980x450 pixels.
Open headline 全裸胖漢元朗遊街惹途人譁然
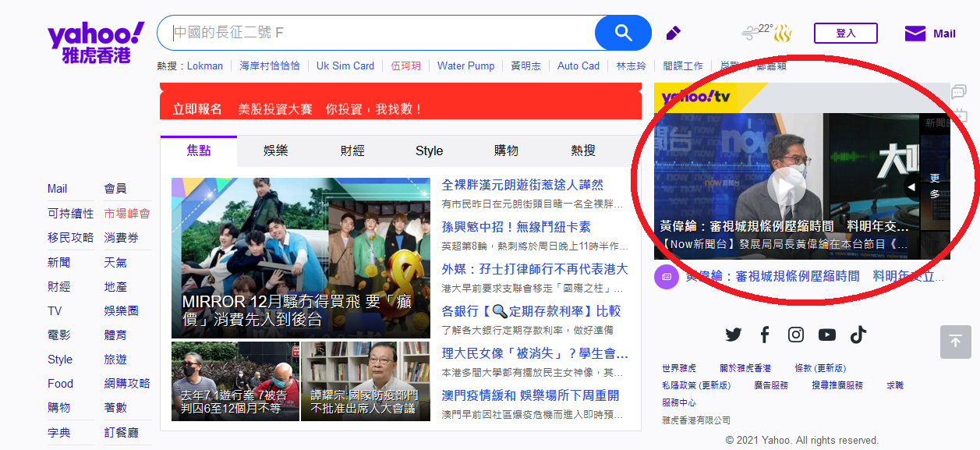pos(522,185)
